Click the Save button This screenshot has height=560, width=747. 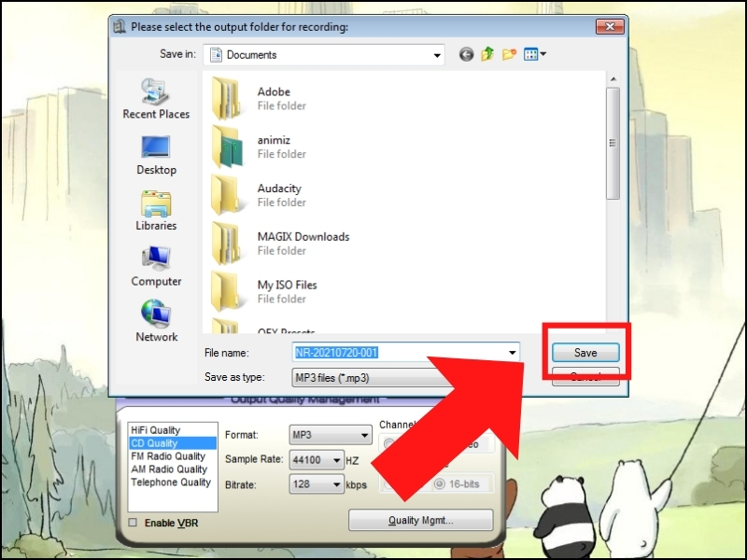click(x=585, y=353)
